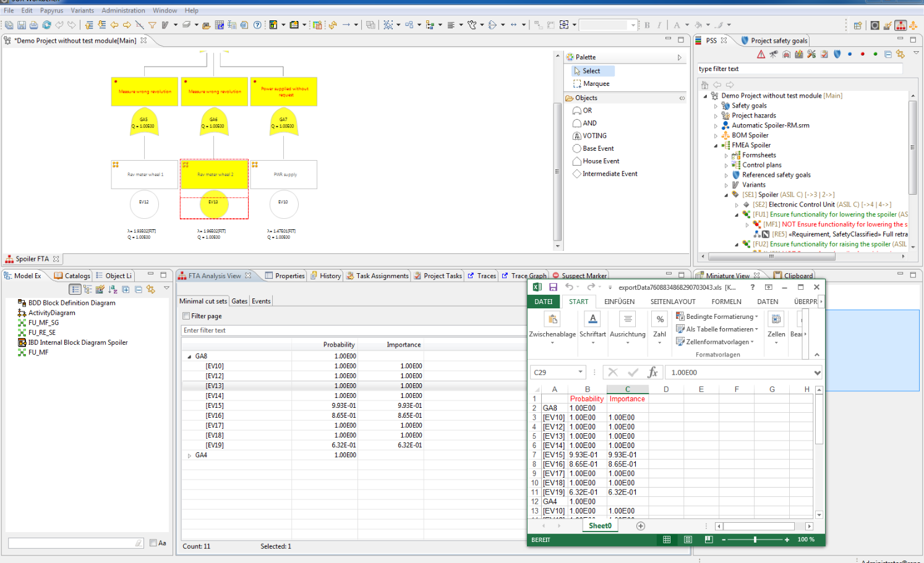The image size is (924, 563).
Task: Open the Administration menu
Action: pos(123,11)
